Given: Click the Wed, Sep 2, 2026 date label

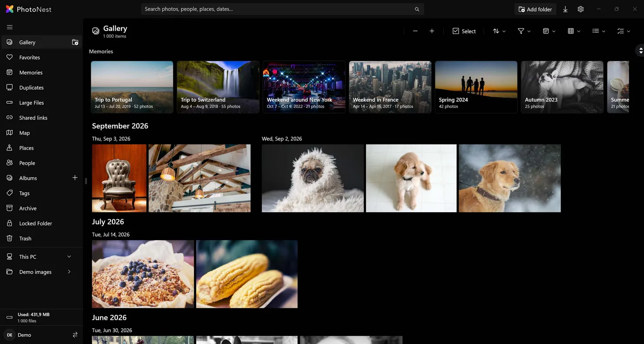Looking at the screenshot, I should point(282,139).
